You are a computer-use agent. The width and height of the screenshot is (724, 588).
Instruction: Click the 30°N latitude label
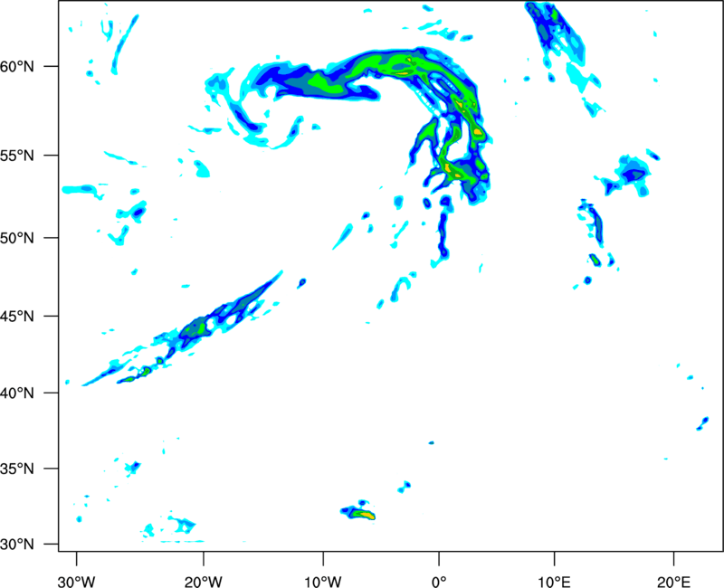click(16, 545)
